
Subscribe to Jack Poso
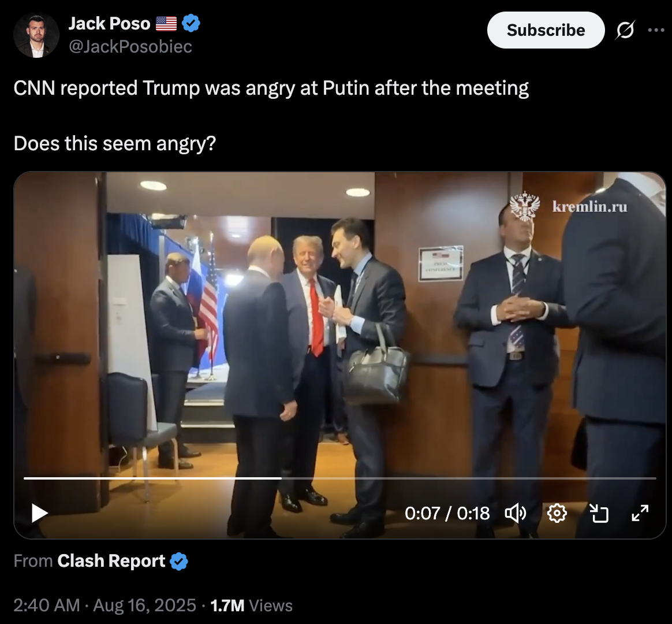click(x=546, y=30)
